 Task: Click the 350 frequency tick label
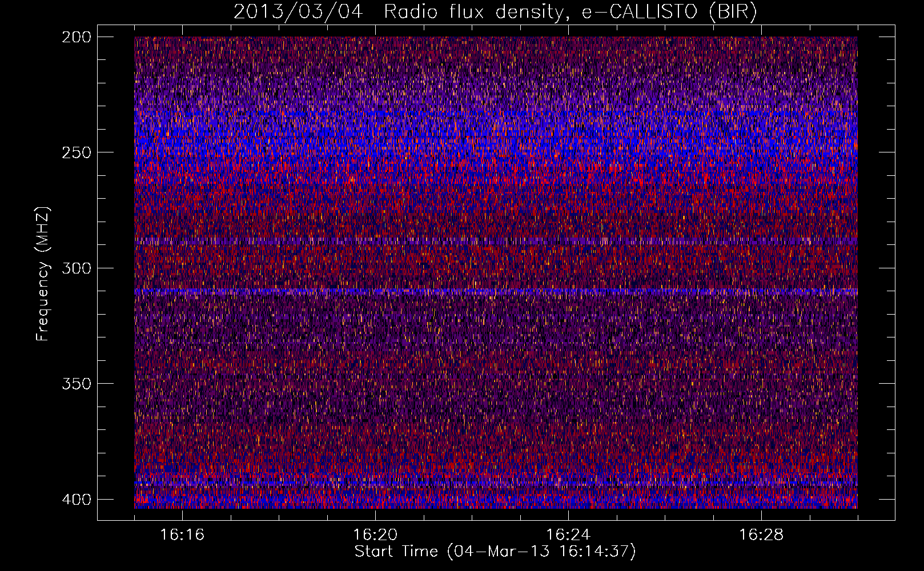pyautogui.click(x=76, y=384)
